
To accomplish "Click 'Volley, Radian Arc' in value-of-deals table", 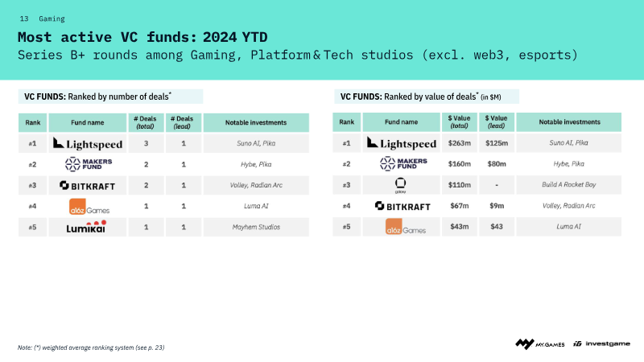I will click(x=569, y=206).
